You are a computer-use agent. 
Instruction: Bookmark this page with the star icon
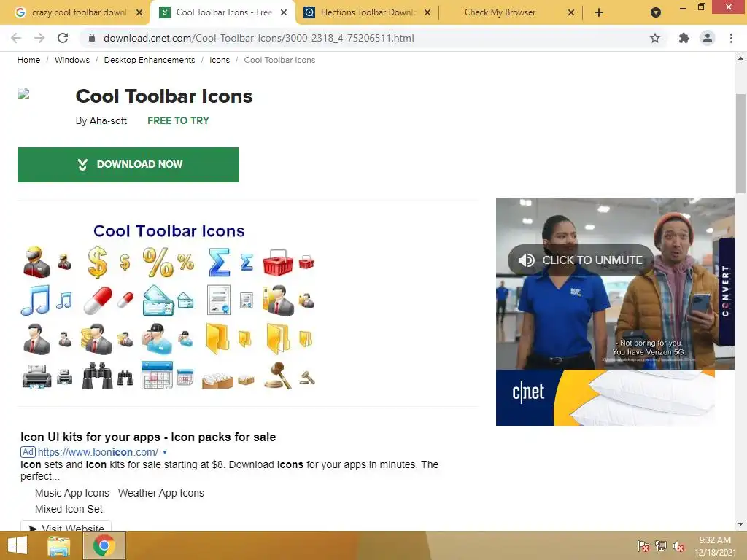pos(655,38)
